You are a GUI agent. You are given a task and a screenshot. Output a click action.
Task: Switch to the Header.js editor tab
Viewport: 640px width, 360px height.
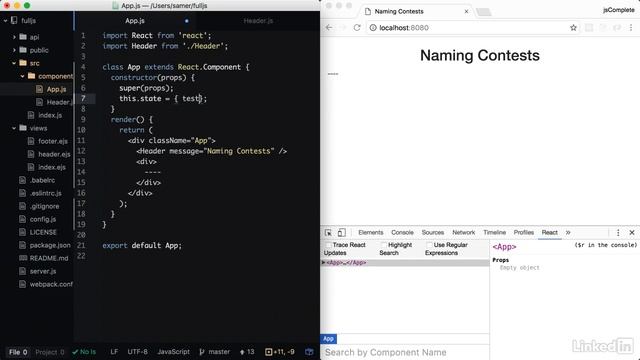pyautogui.click(x=258, y=21)
